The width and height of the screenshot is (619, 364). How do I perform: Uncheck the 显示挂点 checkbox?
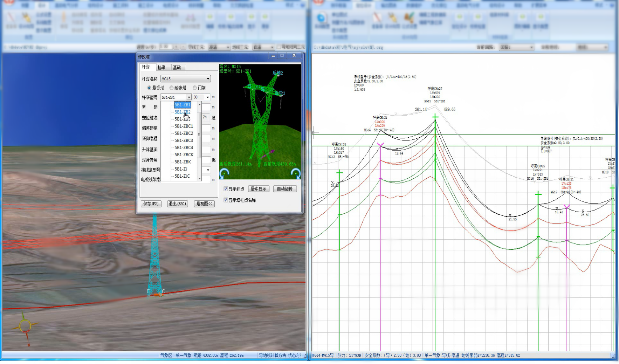tap(226, 189)
